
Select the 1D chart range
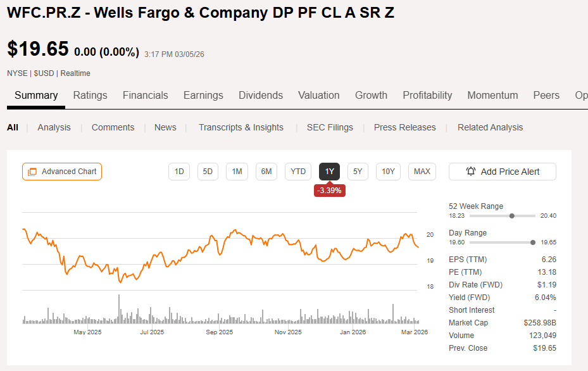click(x=179, y=172)
